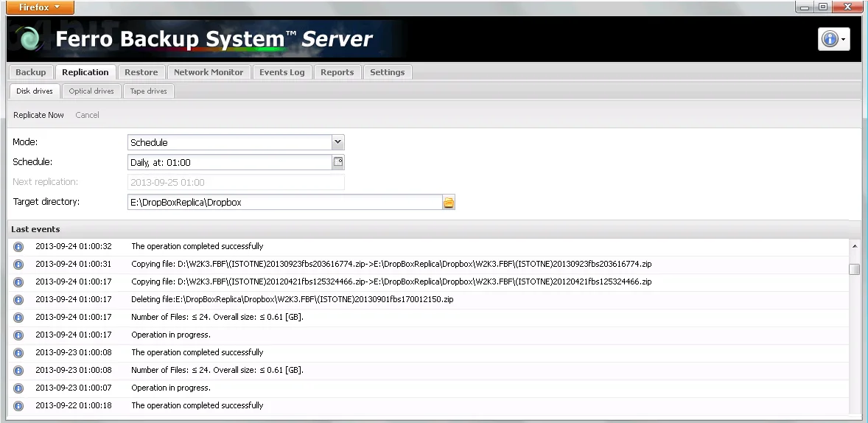
Task: Select the Replication tab
Action: pyautogui.click(x=85, y=72)
